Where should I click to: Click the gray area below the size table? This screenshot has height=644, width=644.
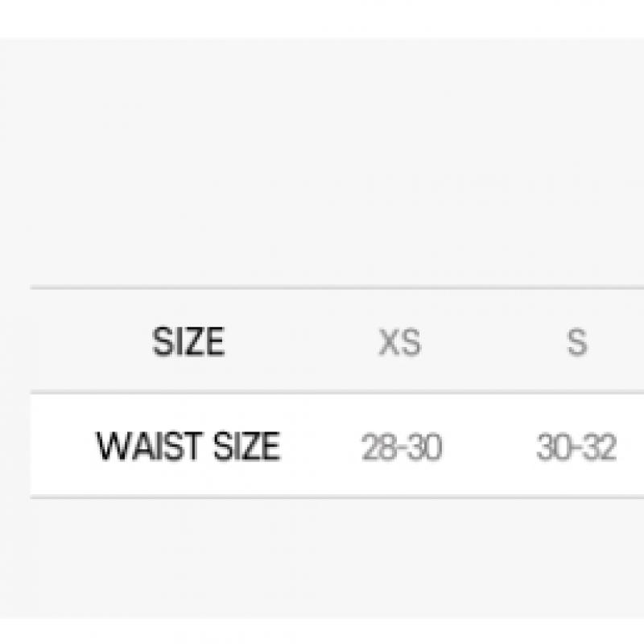pos(322,555)
